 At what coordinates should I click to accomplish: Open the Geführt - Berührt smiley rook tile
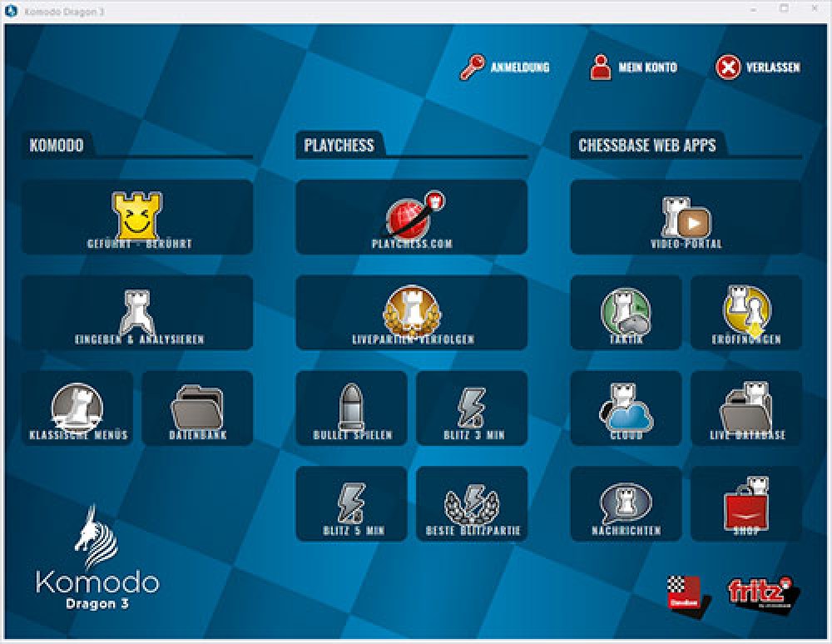pos(137,217)
